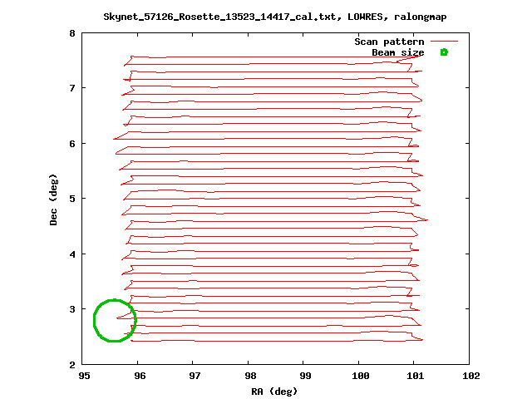Click the plot title with the Skynet file name
The image size is (532, 399).
coord(275,17)
